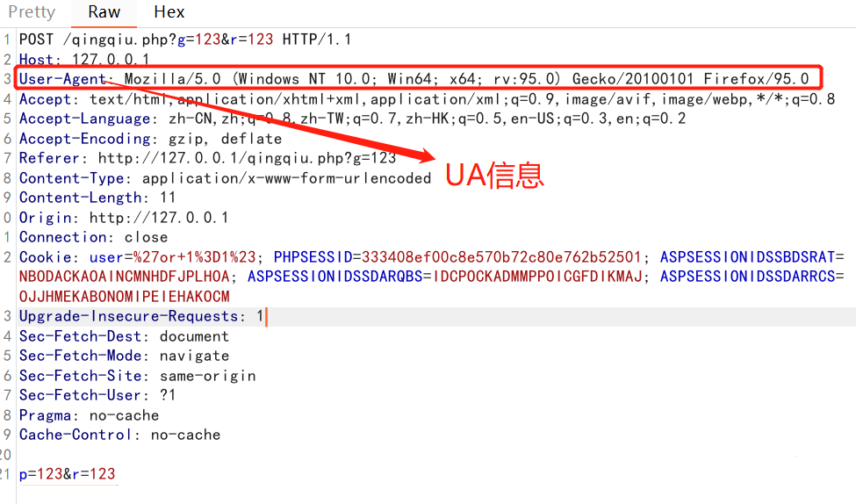Click the Accept header starting text/html

point(427,99)
